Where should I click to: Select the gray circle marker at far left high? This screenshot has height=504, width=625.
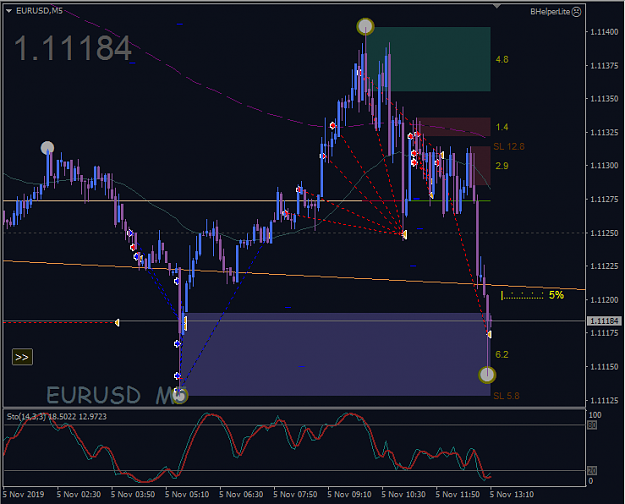(47, 148)
